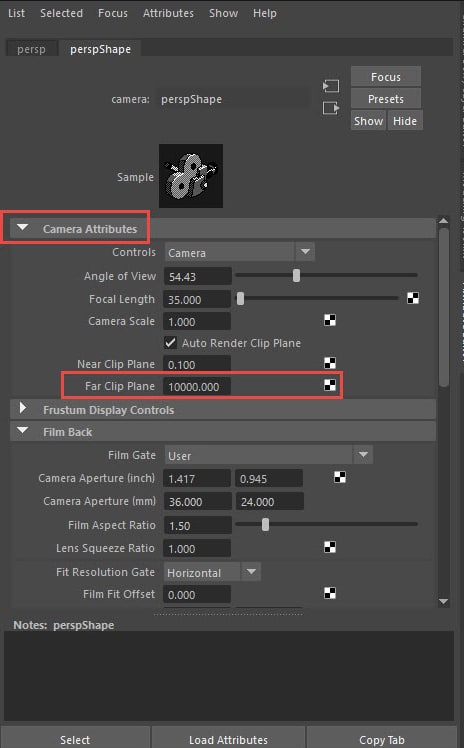
Task: Click the vertical scrollbar thumb
Action: click(x=443, y=307)
